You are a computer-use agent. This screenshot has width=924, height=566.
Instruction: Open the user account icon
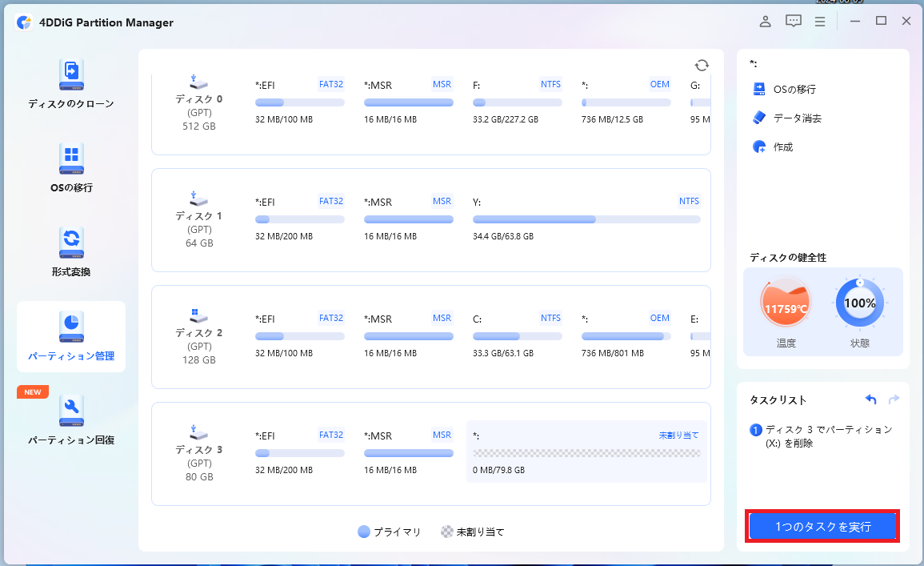(x=765, y=22)
